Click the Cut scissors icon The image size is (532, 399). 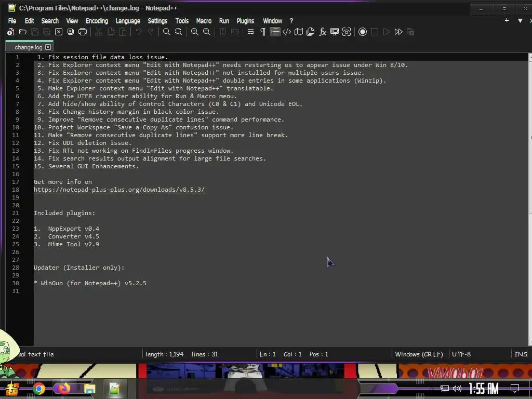pyautogui.click(x=99, y=32)
